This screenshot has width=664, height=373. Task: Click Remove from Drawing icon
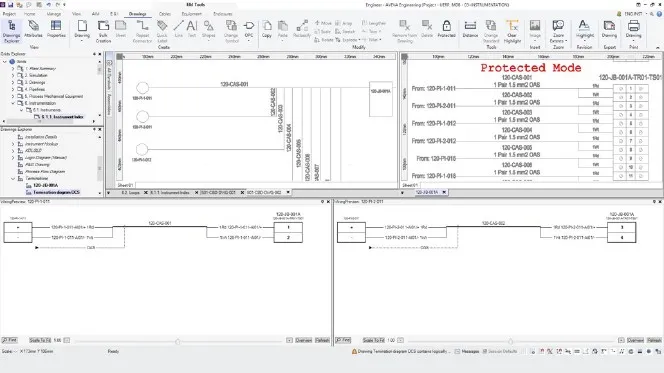(404, 31)
